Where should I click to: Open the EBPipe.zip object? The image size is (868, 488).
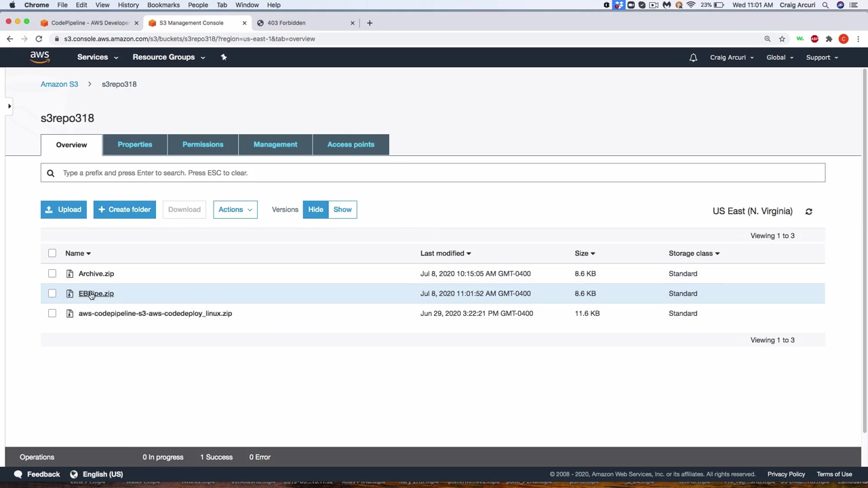click(96, 293)
